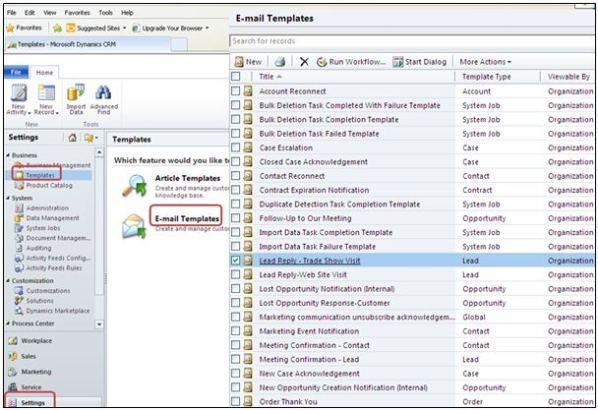The image size is (598, 410).
Task: Toggle the select-all checkbox in header row
Action: pyautogui.click(x=236, y=76)
